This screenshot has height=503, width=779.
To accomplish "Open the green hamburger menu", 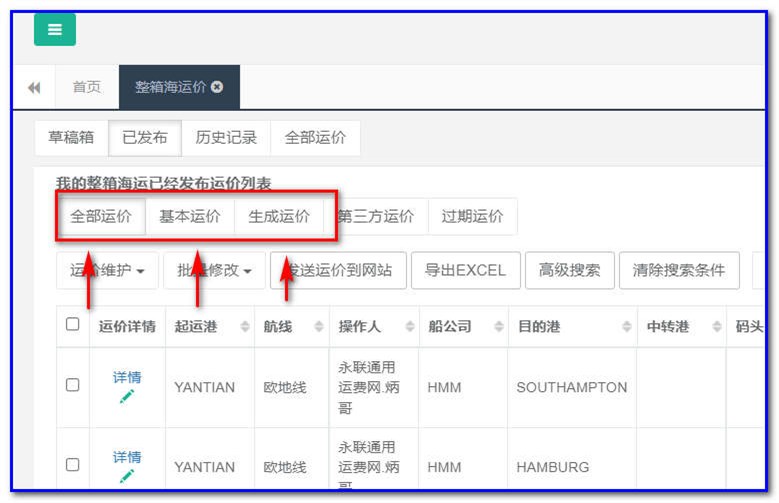I will 55,30.
